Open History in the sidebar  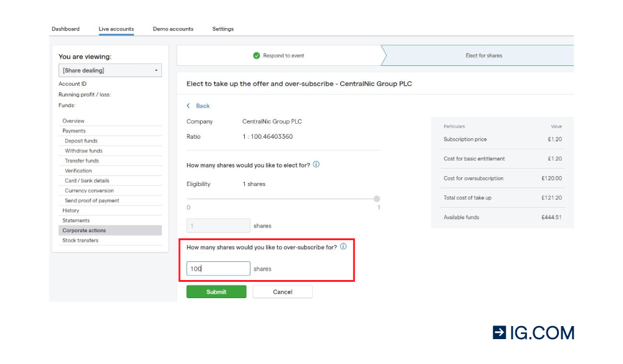coord(110,210)
